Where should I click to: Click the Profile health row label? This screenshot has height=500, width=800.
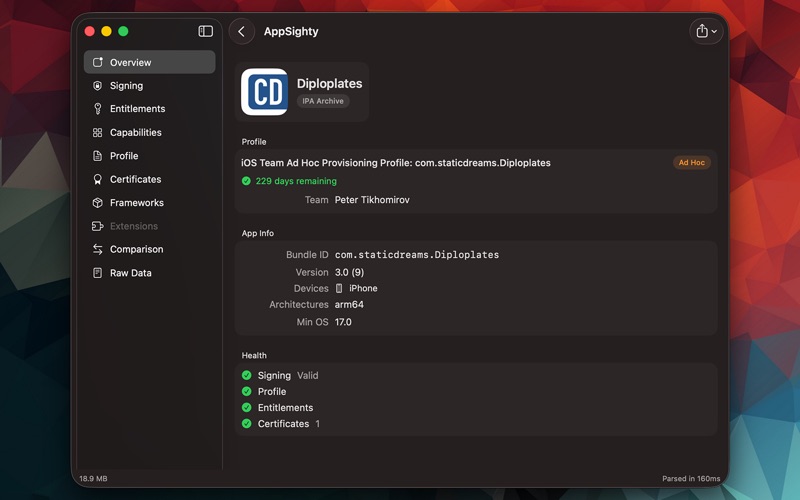click(x=272, y=391)
